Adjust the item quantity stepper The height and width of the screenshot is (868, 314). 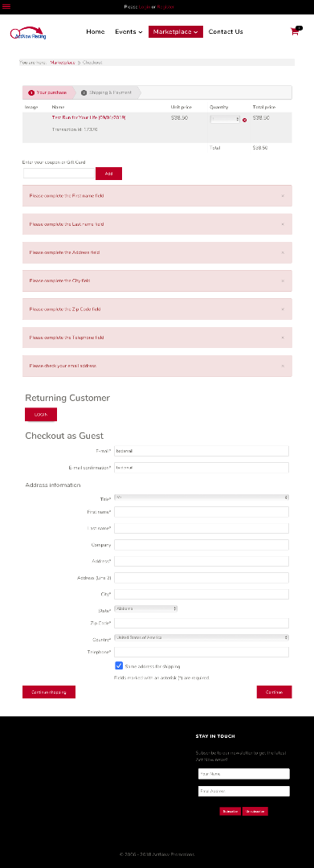pyautogui.click(x=225, y=119)
